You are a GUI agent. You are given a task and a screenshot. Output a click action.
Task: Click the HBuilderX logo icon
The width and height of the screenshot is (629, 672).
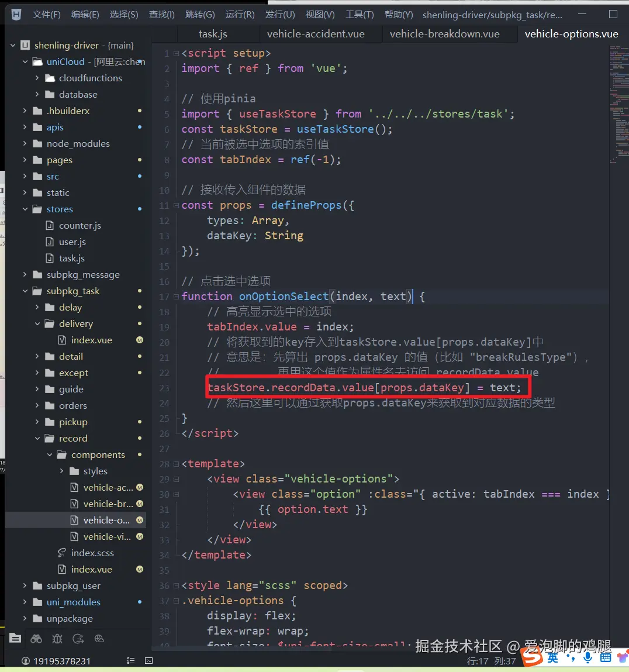pyautogui.click(x=16, y=15)
